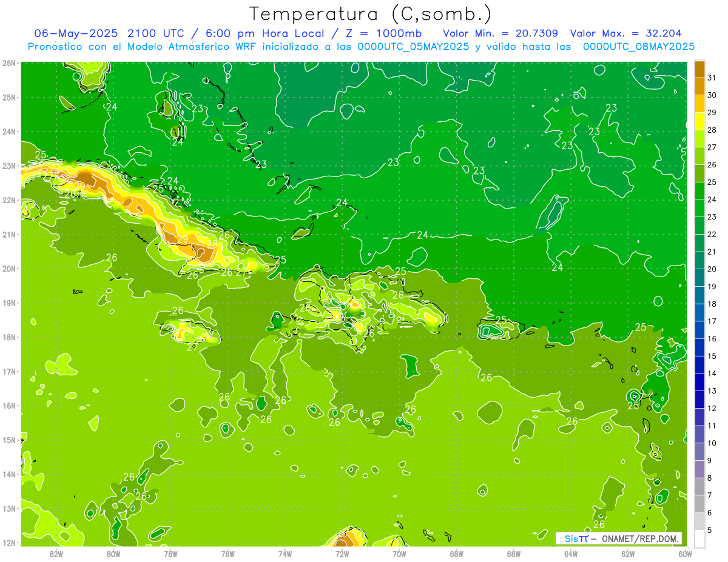Click the longitude axis label "60W"
Viewport: 728px width, 562px height.
tap(685, 554)
